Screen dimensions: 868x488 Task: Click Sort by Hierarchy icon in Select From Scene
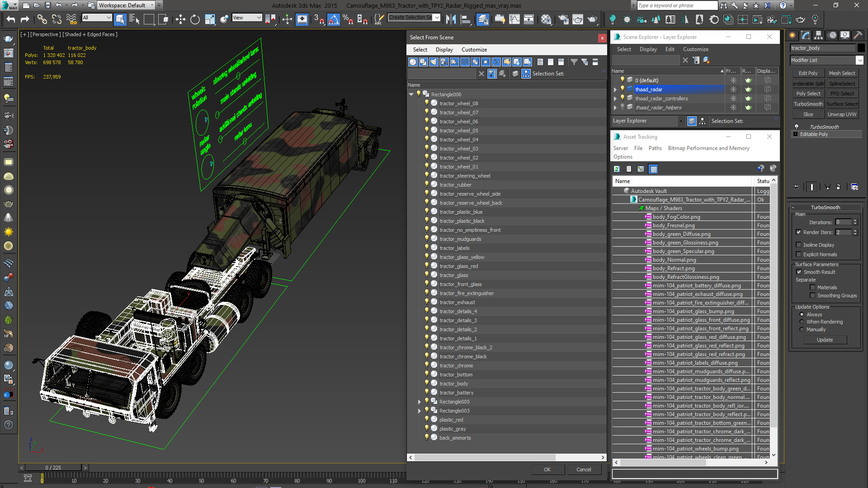(x=526, y=74)
